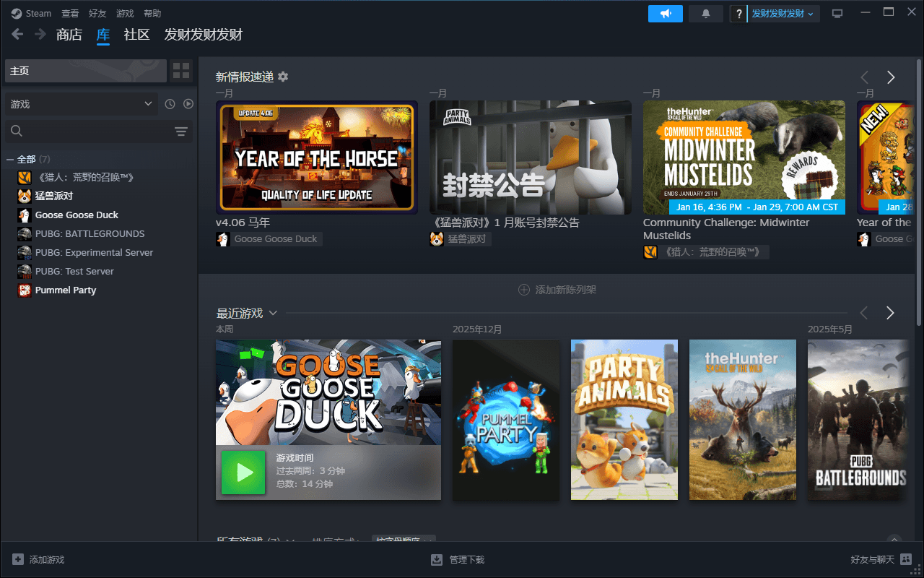Open the 查看 menu
924x578 pixels.
pos(70,14)
